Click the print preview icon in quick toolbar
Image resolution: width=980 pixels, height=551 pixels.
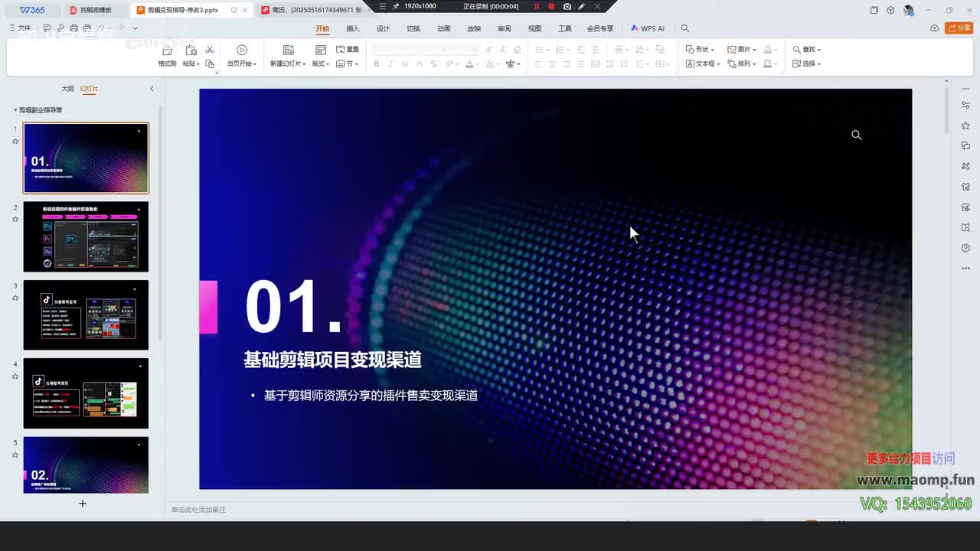pyautogui.click(x=87, y=28)
